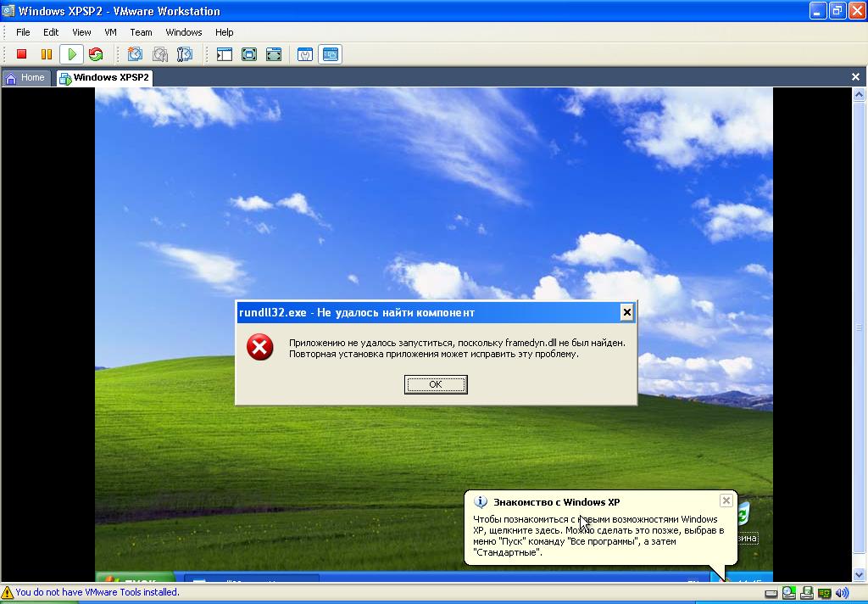Open the VM menu
Screen dimensions: 868x604
click(x=110, y=32)
